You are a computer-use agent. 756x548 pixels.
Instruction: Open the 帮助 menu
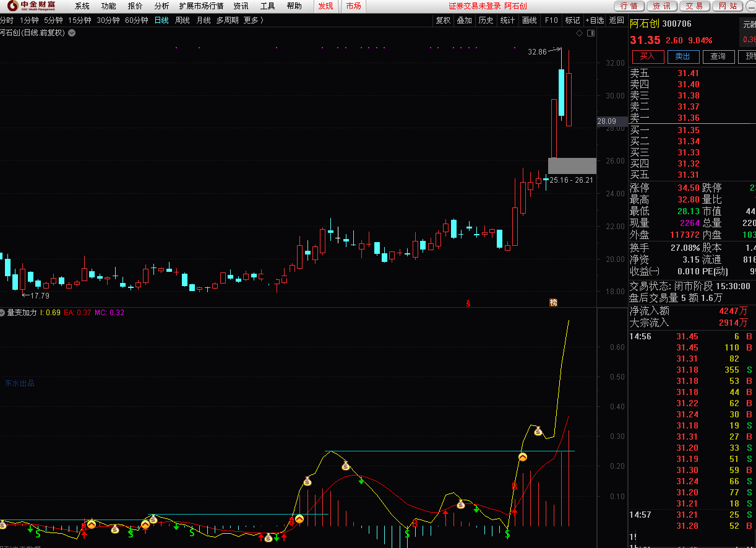pyautogui.click(x=294, y=6)
